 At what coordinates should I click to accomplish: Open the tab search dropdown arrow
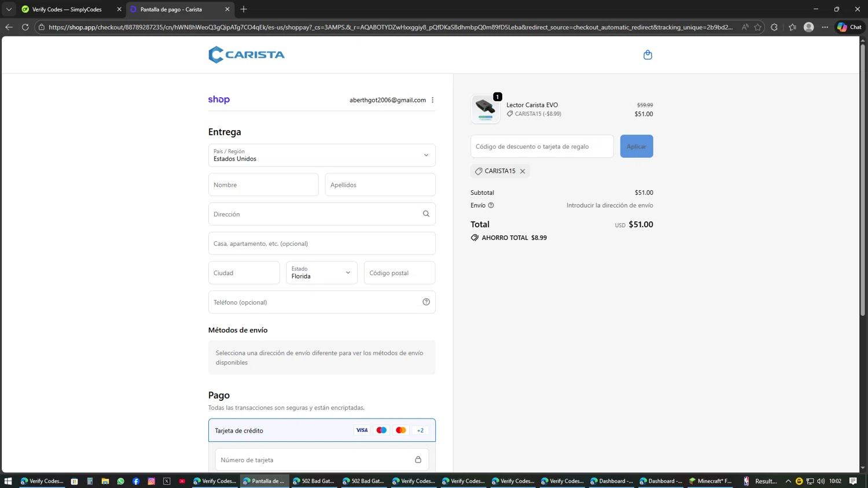(9, 9)
